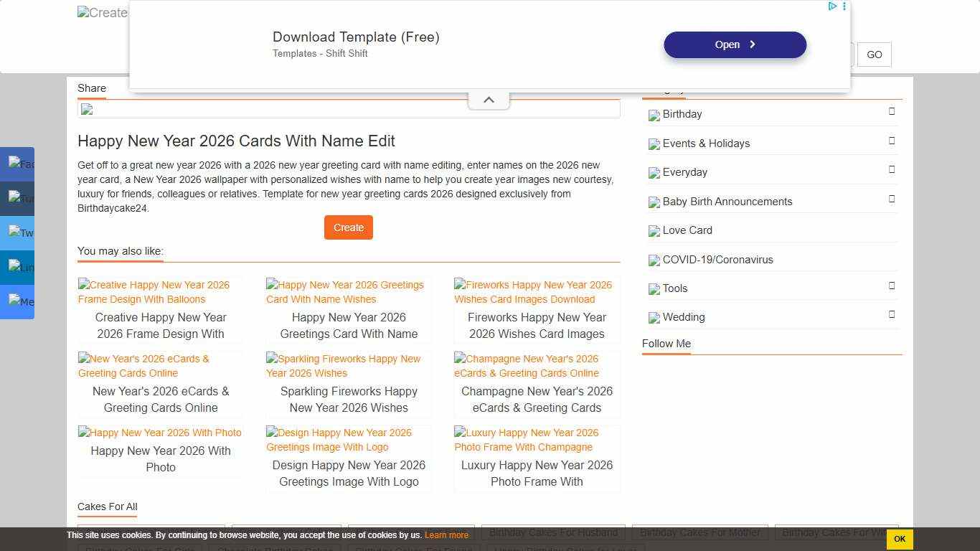Screen dimensions: 980x551
Task: Open the ad options three-dot icon
Action: 844,6
